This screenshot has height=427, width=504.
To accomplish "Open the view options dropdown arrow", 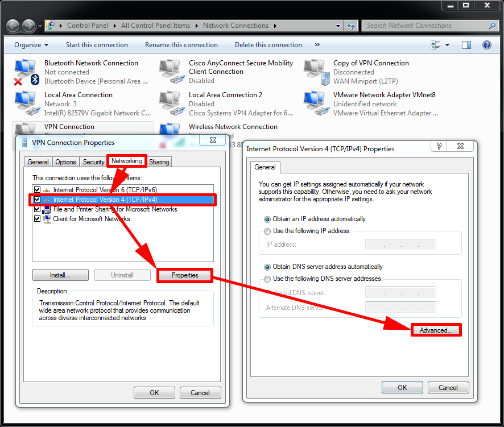I will (447, 45).
